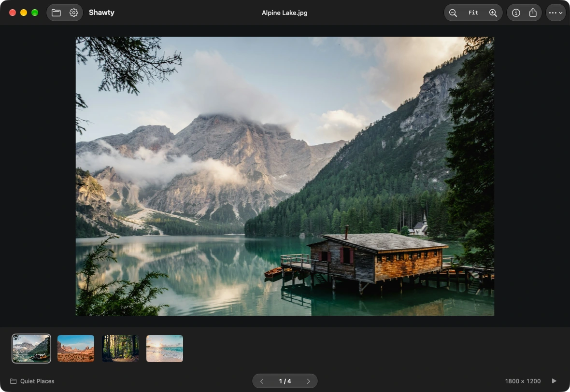Start slideshow with the play button

pyautogui.click(x=554, y=381)
